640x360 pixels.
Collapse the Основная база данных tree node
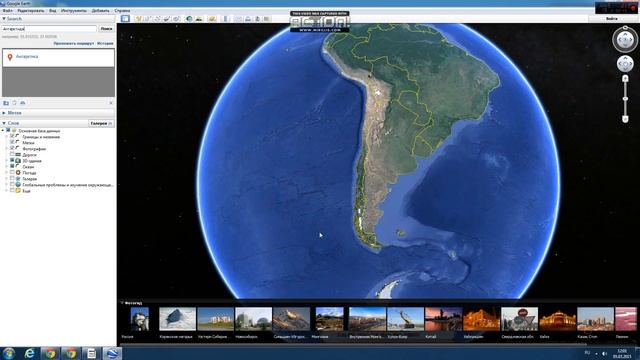tap(3, 131)
